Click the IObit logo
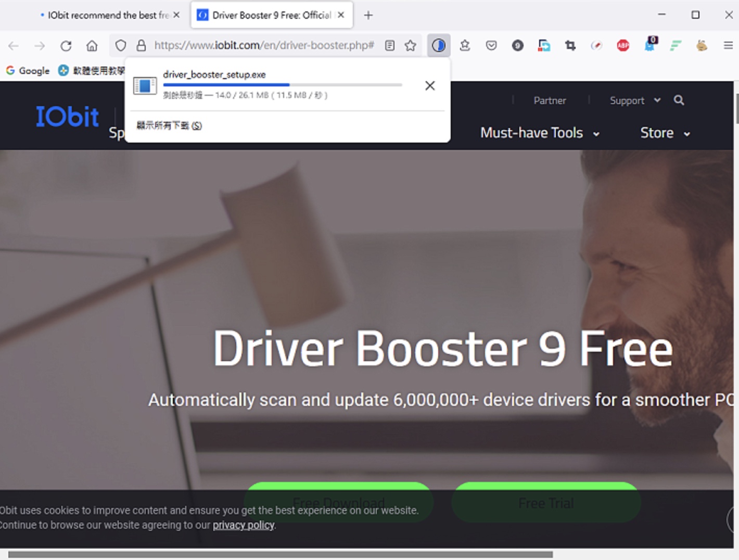Screen dimensions: 739x560 [67, 116]
